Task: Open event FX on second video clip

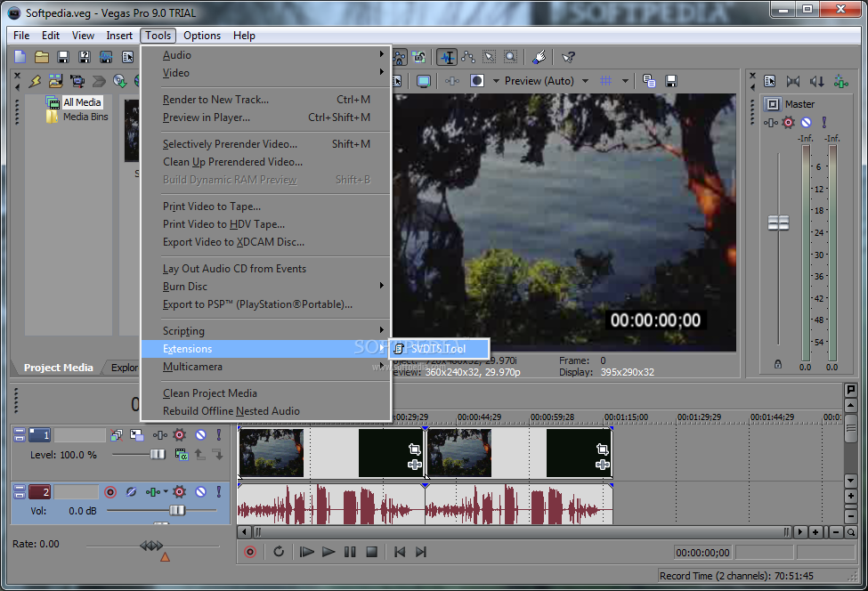Action: (603, 465)
